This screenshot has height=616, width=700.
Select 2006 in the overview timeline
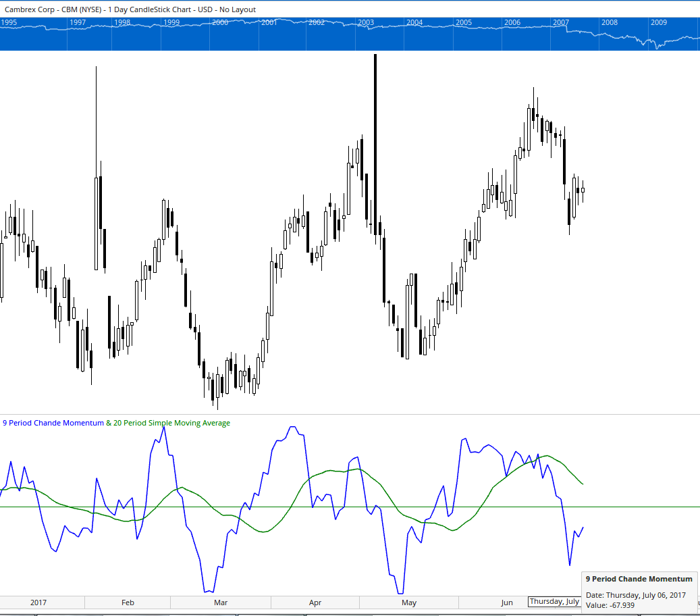click(x=512, y=22)
